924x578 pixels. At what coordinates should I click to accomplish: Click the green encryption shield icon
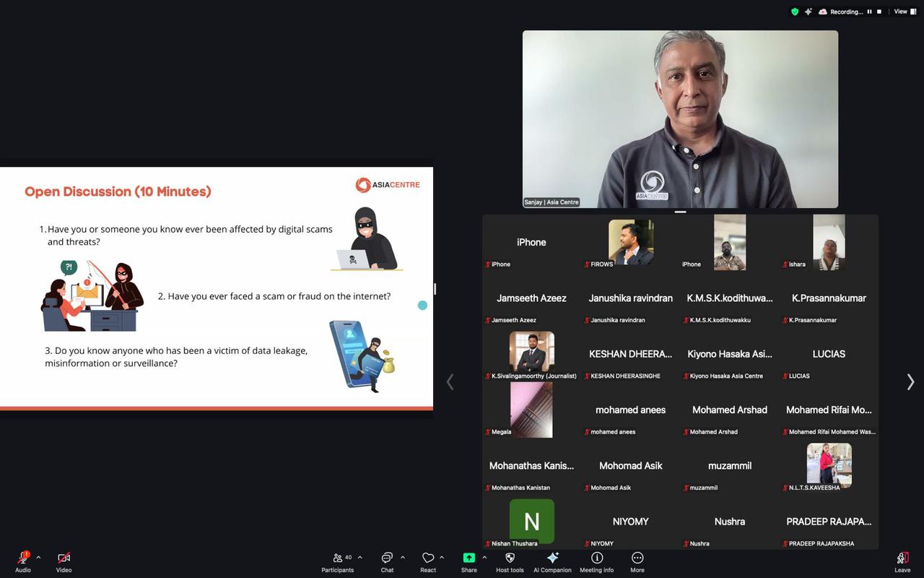[795, 12]
